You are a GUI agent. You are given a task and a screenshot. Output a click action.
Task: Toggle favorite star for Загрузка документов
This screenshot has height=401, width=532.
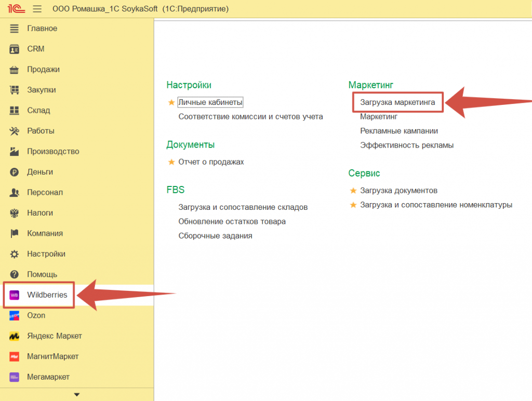point(353,191)
